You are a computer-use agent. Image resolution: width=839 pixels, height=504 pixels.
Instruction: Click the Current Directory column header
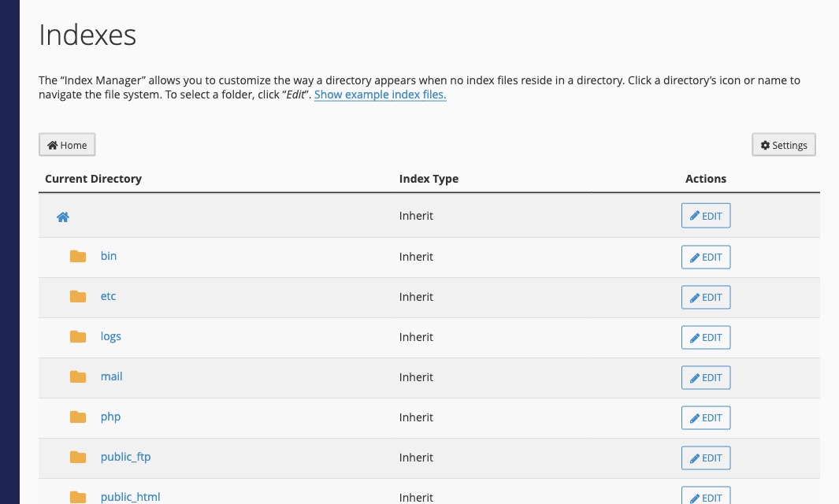(x=93, y=179)
